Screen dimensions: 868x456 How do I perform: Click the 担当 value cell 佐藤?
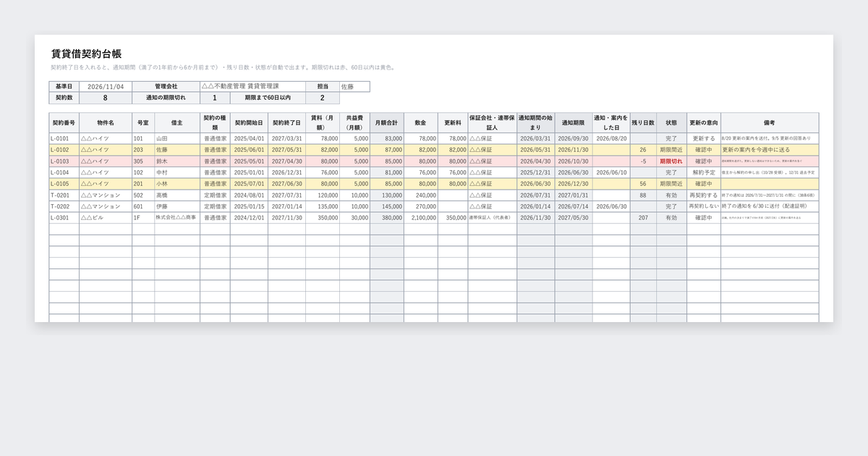tap(354, 86)
